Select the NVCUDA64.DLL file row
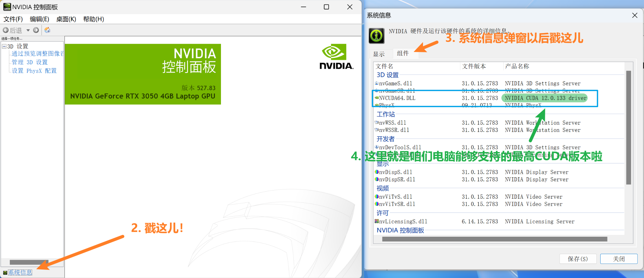The image size is (644, 278). coord(397,98)
